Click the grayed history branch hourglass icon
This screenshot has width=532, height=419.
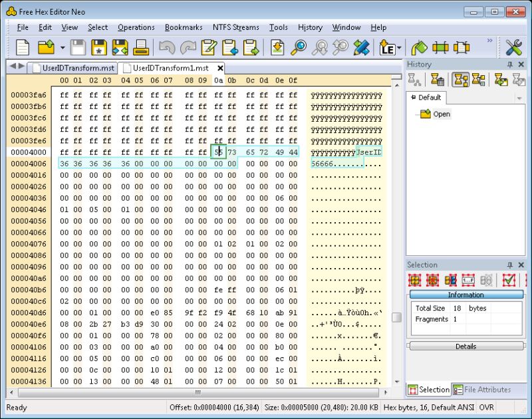(x=414, y=80)
